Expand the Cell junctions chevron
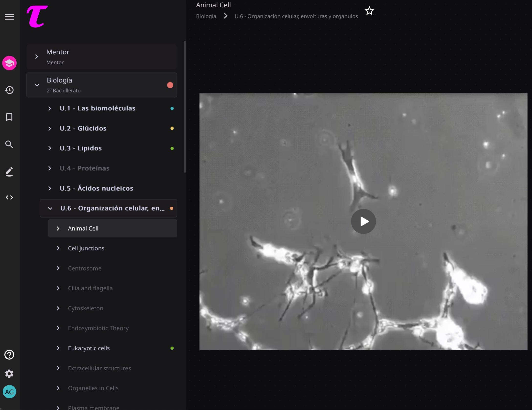Image resolution: width=532 pixels, height=410 pixels. 58,248
